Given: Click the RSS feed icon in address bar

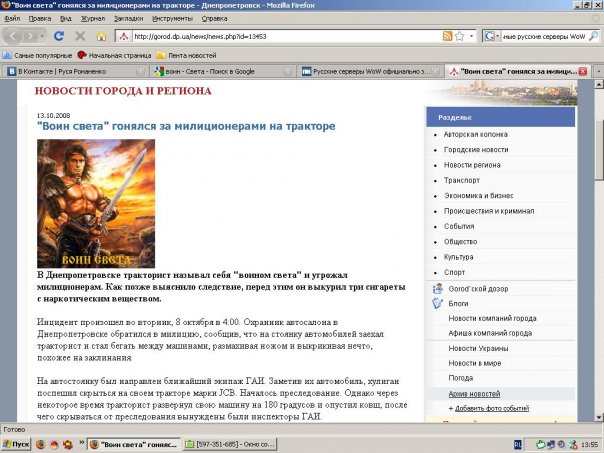Looking at the screenshot, I should pos(447,36).
